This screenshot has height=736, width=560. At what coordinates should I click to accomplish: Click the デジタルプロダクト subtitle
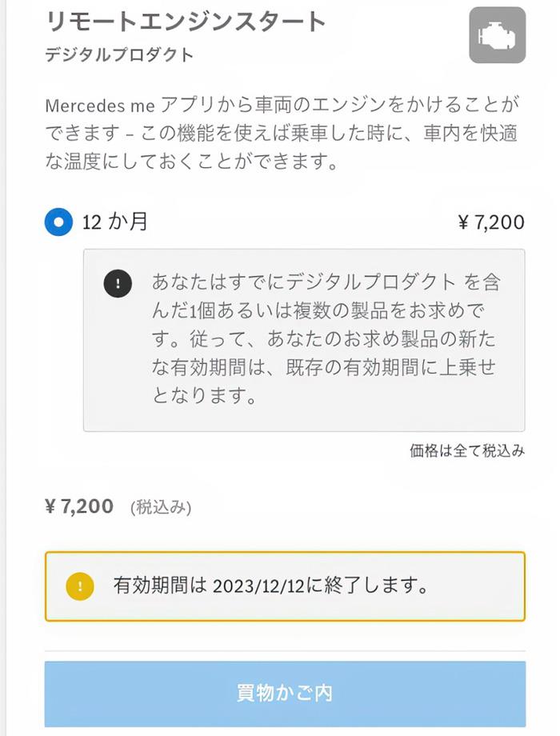point(119,54)
